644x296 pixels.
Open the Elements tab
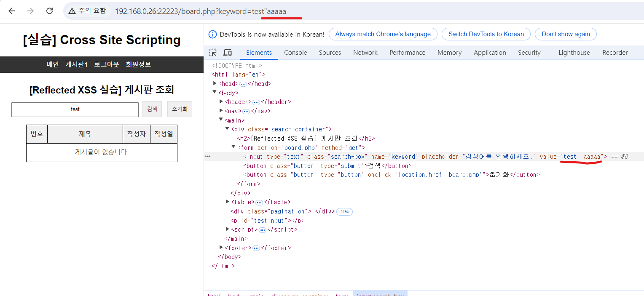[x=259, y=53]
